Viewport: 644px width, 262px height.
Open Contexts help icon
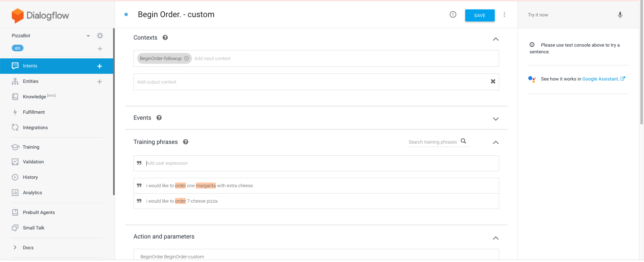tap(165, 38)
